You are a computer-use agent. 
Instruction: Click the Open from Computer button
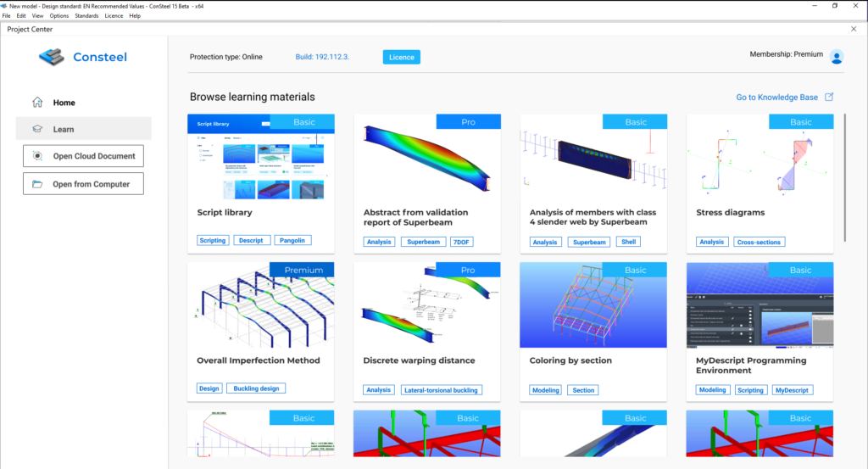[x=83, y=184]
